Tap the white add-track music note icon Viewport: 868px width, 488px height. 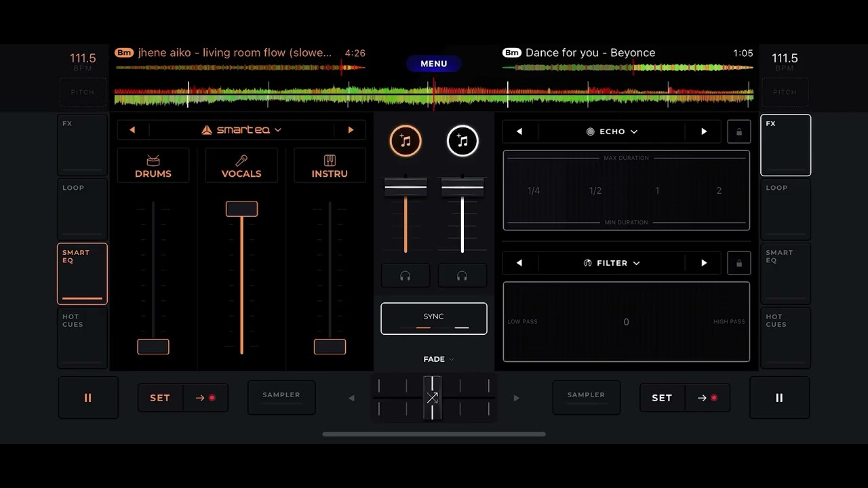tap(462, 141)
